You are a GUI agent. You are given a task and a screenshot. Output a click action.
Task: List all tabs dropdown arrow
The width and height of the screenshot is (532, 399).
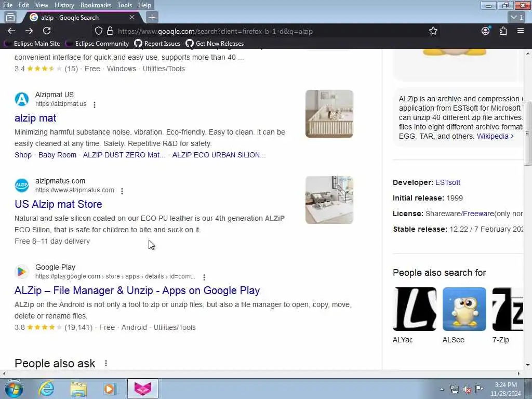pyautogui.click(x=517, y=17)
